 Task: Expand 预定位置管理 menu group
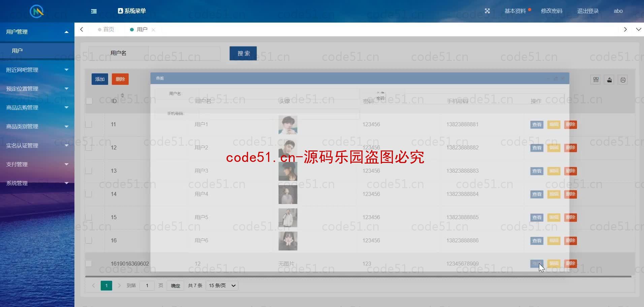click(x=37, y=89)
